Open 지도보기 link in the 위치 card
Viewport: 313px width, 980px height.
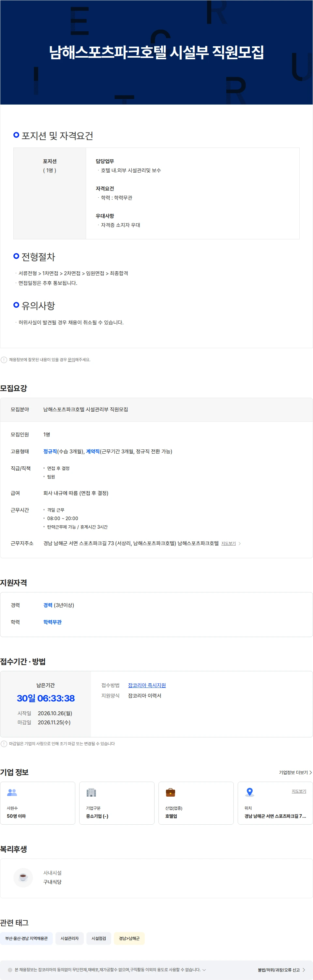(299, 791)
